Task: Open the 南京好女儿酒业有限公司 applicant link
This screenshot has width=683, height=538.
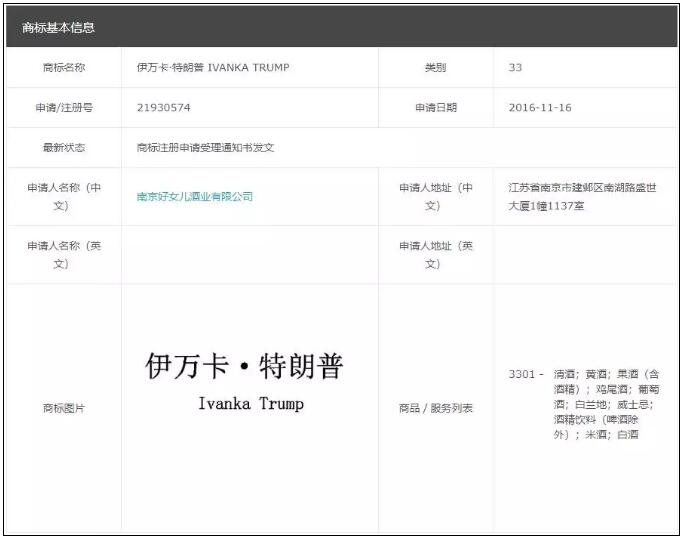Action: coord(195,196)
